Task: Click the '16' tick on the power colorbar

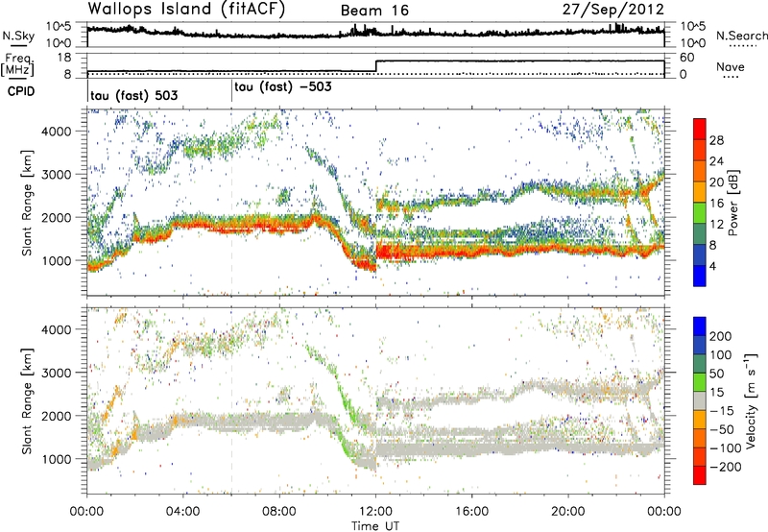Action: click(716, 204)
